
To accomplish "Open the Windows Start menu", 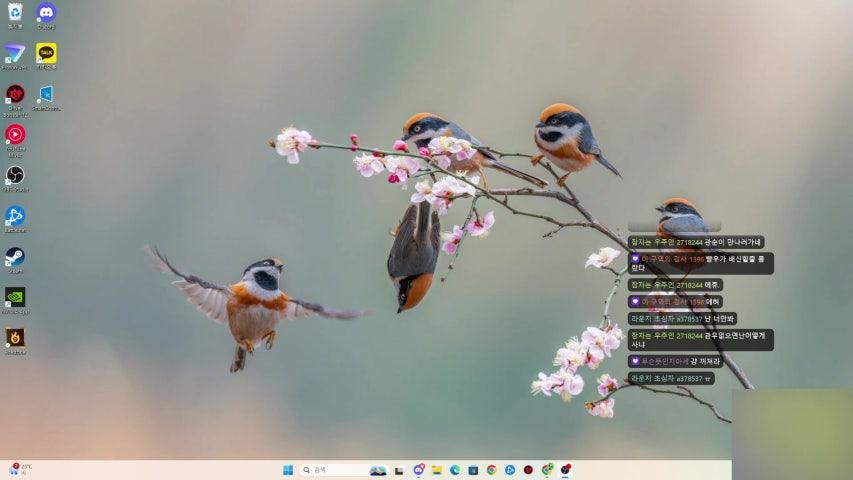I will tap(288, 470).
